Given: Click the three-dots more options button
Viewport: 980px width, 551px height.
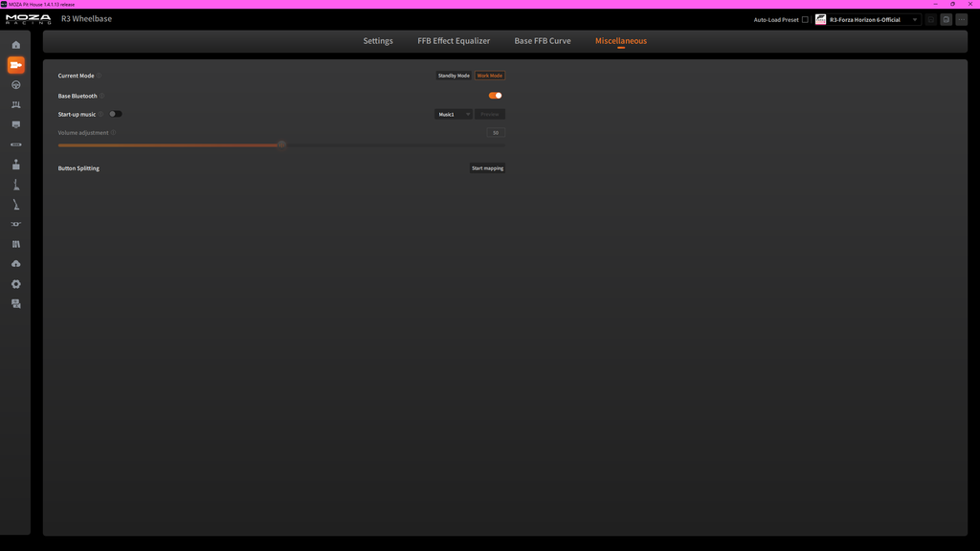Looking at the screenshot, I should [x=961, y=20].
